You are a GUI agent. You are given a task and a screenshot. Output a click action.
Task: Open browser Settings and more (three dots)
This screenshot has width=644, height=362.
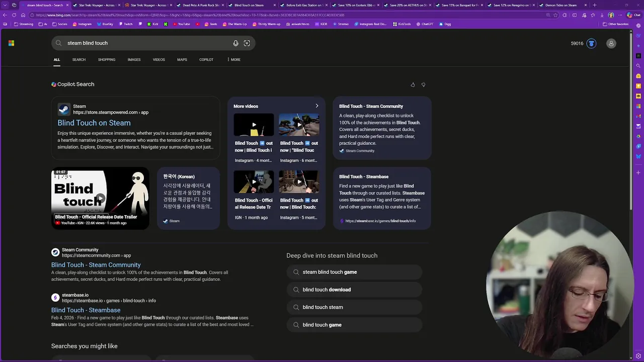(620, 15)
